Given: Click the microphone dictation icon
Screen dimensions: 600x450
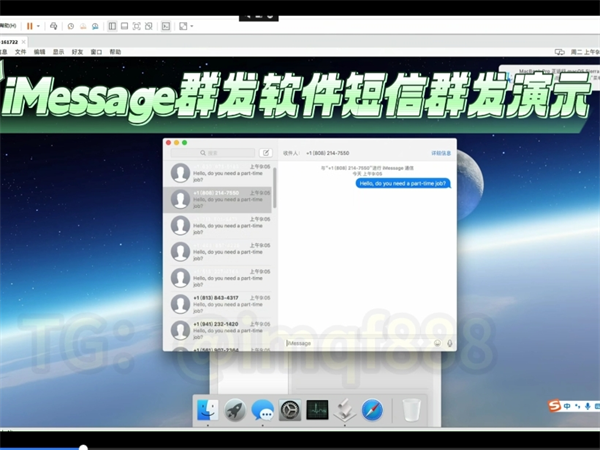Looking at the screenshot, I should pyautogui.click(x=449, y=343).
